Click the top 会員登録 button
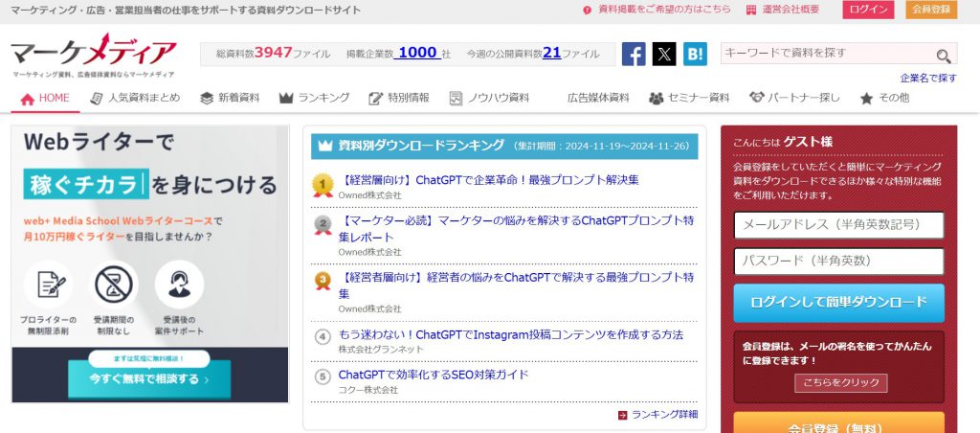Screen dimensions: 980x433 click(931, 10)
